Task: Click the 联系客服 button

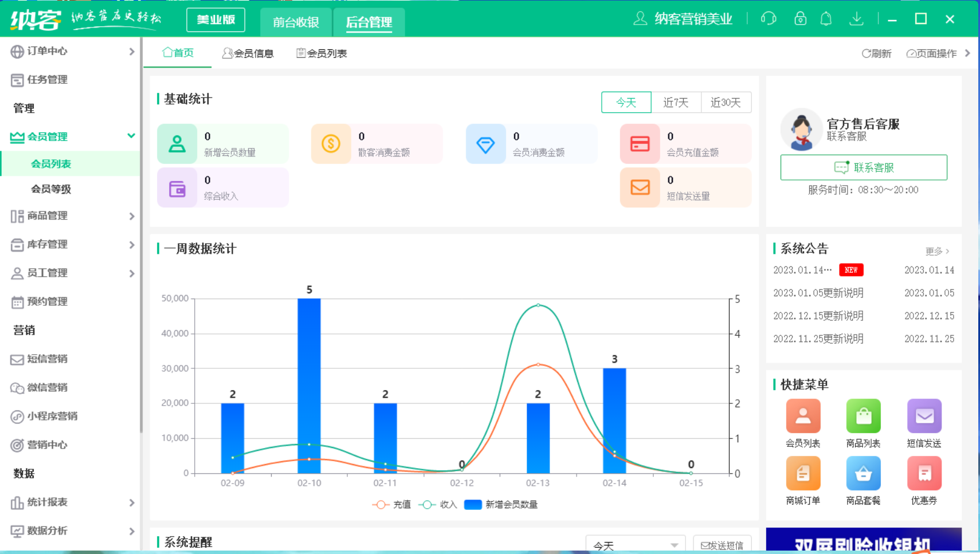Action: point(864,167)
